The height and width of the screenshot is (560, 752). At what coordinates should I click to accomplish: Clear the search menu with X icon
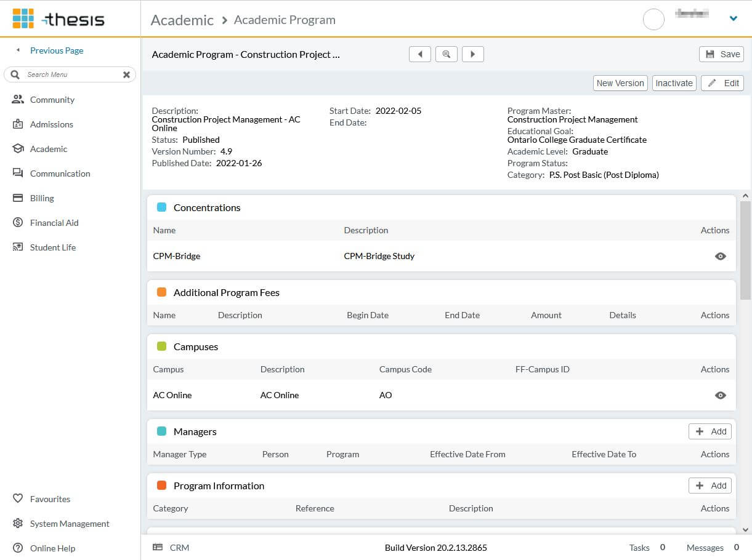(126, 74)
